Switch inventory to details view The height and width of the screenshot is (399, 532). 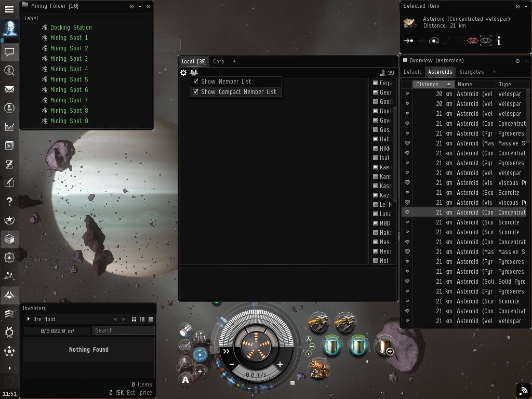[x=142, y=320]
